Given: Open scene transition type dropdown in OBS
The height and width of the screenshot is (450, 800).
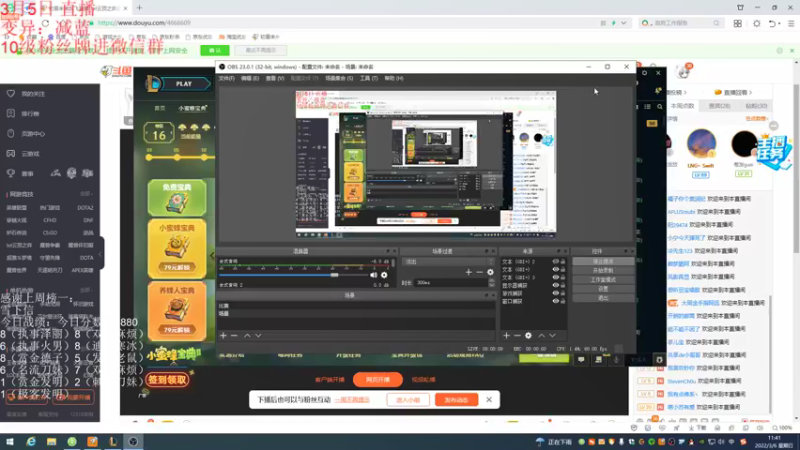Looking at the screenshot, I should pyautogui.click(x=448, y=262).
